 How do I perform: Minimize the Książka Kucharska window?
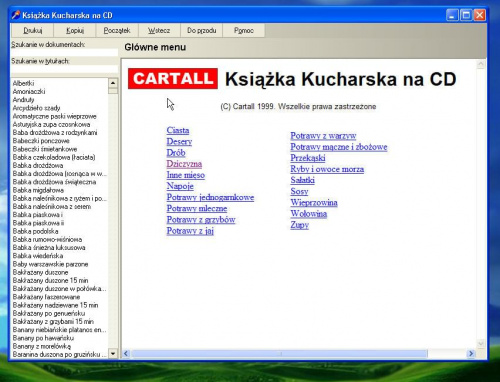(x=452, y=15)
